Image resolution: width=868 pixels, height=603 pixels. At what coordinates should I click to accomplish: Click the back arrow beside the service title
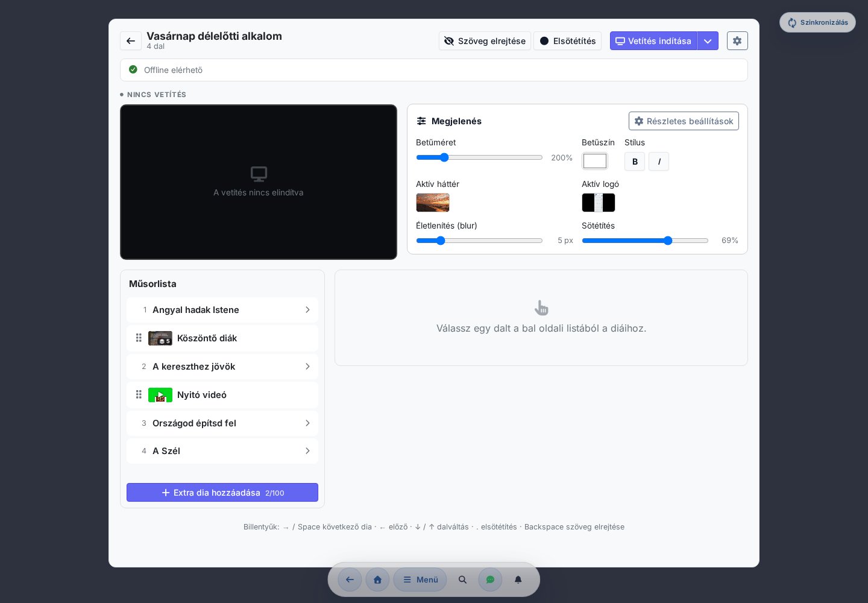point(131,41)
